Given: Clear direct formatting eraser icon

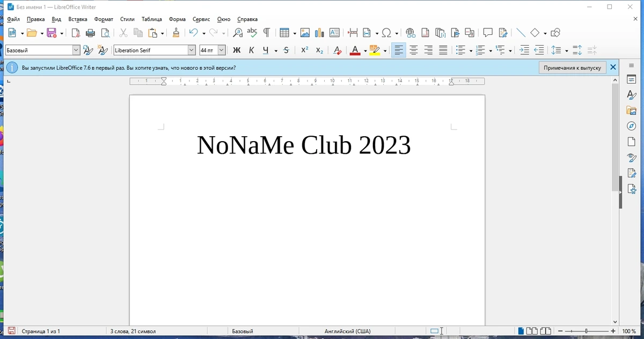Looking at the screenshot, I should [337, 50].
